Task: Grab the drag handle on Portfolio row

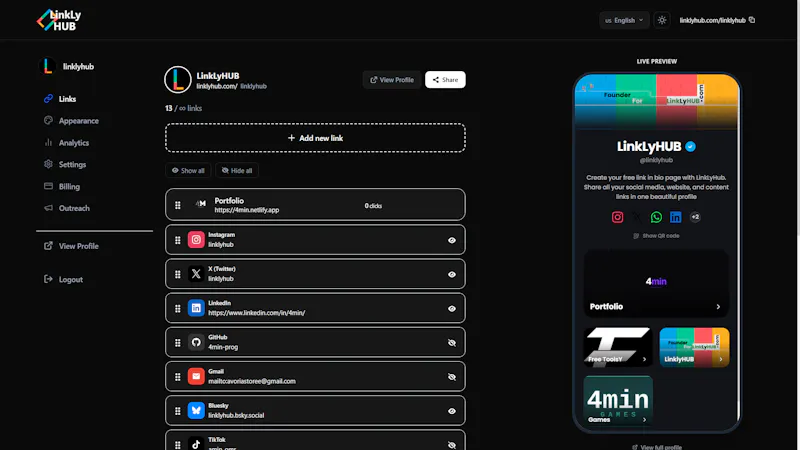Action: [x=178, y=205]
